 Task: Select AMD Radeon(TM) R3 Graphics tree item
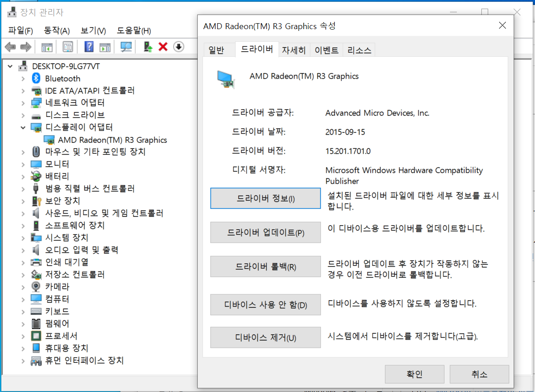click(x=112, y=140)
